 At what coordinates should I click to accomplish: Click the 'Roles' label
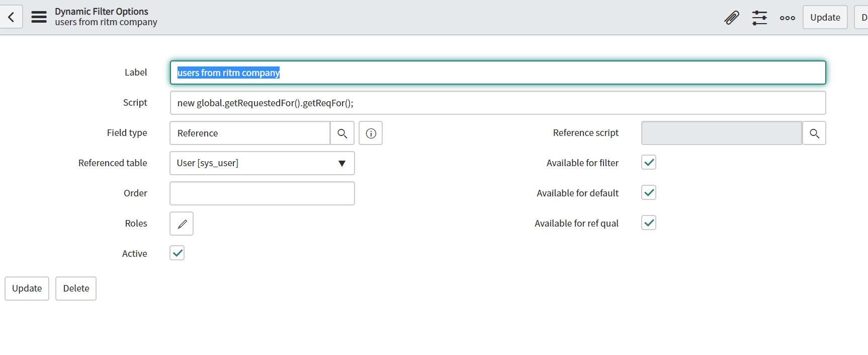point(136,223)
